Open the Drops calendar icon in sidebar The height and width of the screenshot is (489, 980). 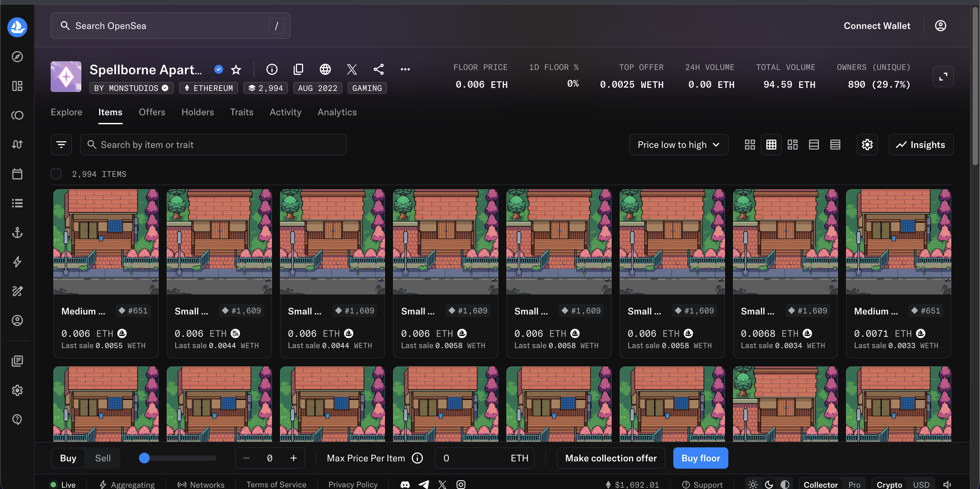[x=17, y=174]
